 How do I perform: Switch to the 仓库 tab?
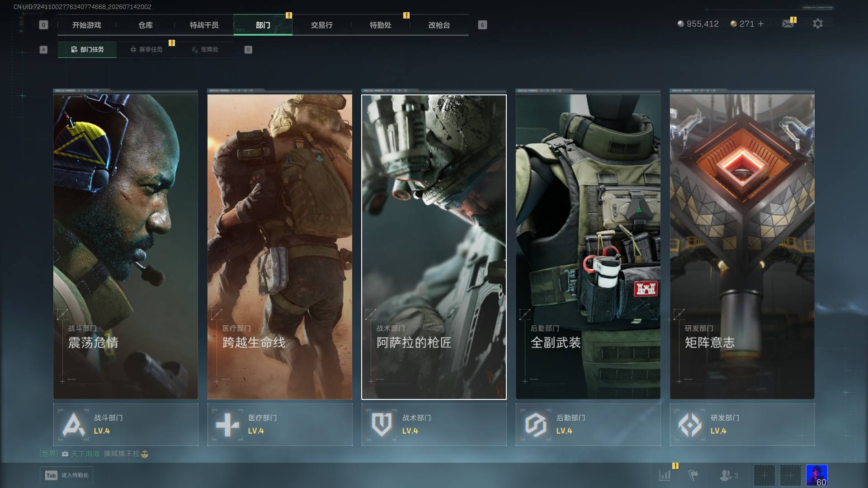(x=146, y=25)
